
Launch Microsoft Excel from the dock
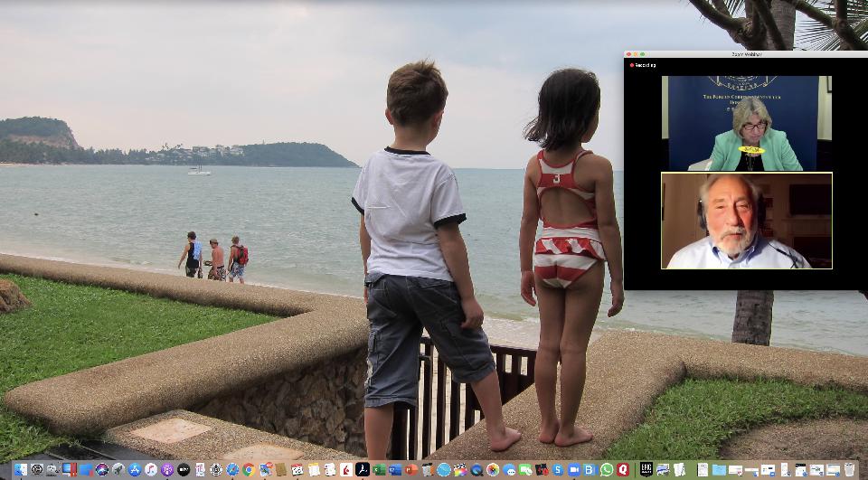pos(378,469)
